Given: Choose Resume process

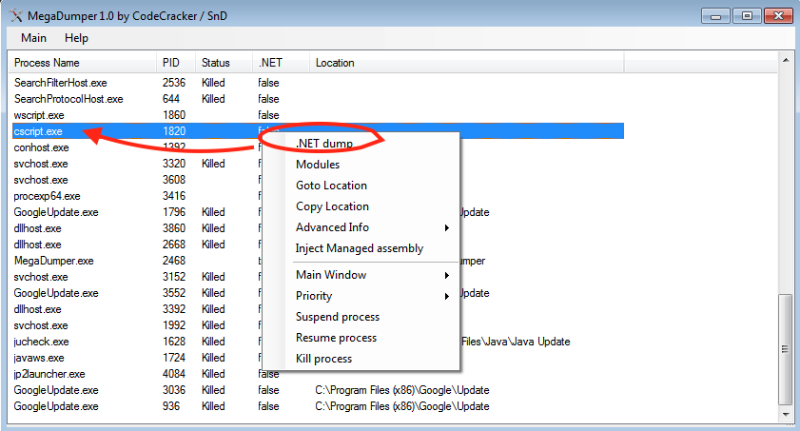Looking at the screenshot, I should coord(336,338).
